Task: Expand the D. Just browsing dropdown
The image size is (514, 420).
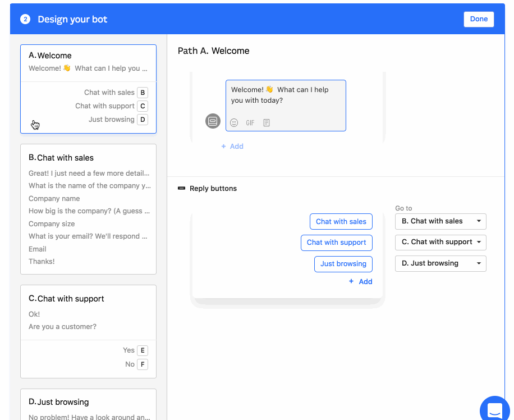Action: (x=440, y=263)
